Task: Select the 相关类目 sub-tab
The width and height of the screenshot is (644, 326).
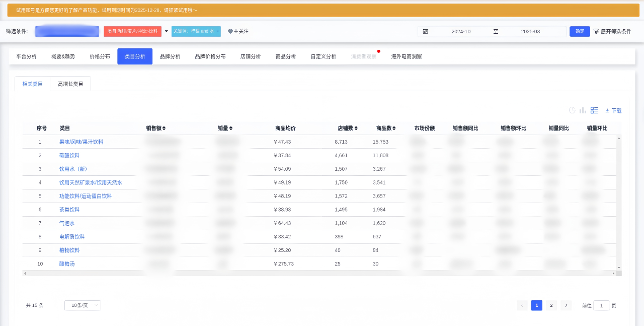Action: (33, 84)
